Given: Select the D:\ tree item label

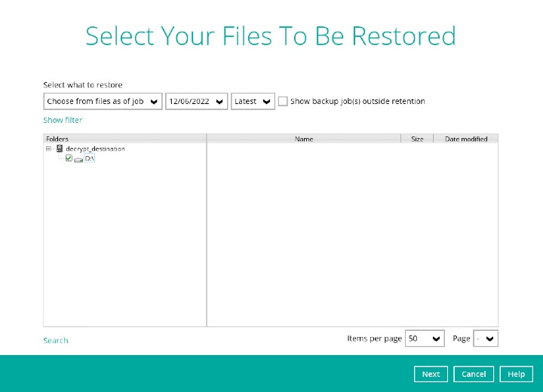Looking at the screenshot, I should pos(90,159).
